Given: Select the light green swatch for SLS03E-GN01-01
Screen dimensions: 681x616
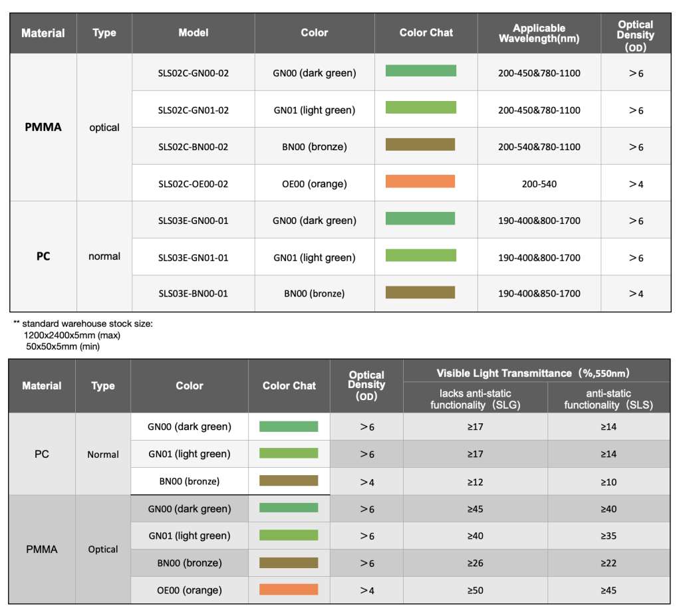Looking at the screenshot, I should click(x=420, y=255).
